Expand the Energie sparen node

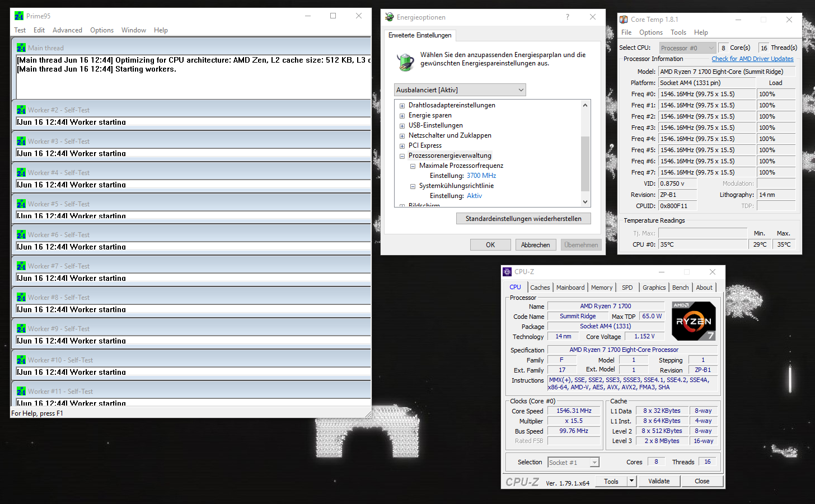coord(402,116)
